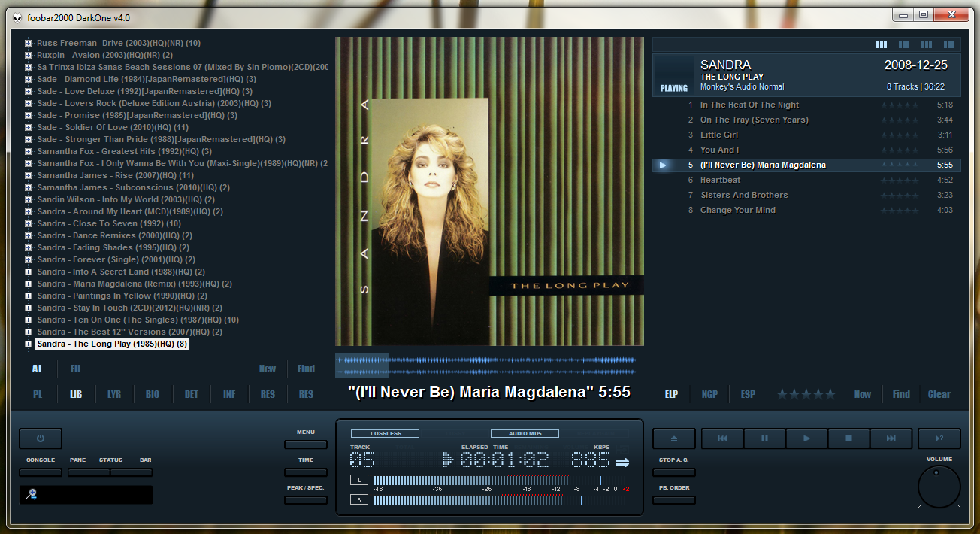Viewport: 980px width, 534px height.
Task: Select the track In The Heat Of The Night
Action: (749, 105)
